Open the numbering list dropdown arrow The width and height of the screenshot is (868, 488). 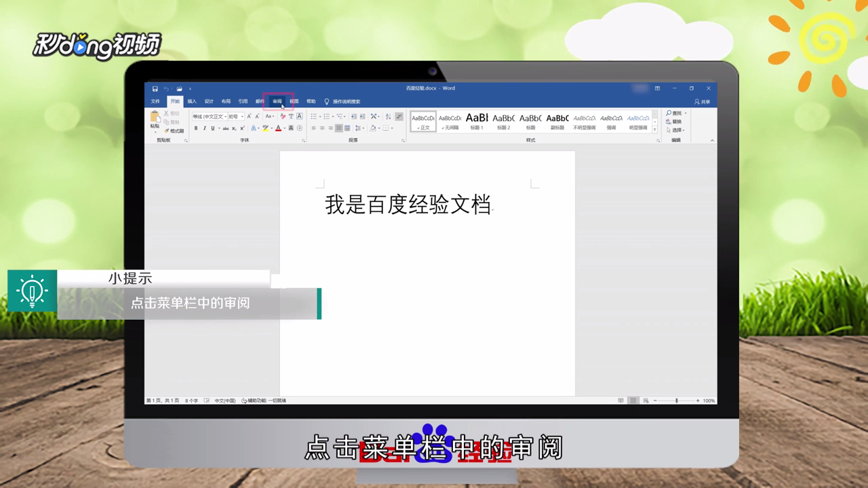pyautogui.click(x=333, y=117)
